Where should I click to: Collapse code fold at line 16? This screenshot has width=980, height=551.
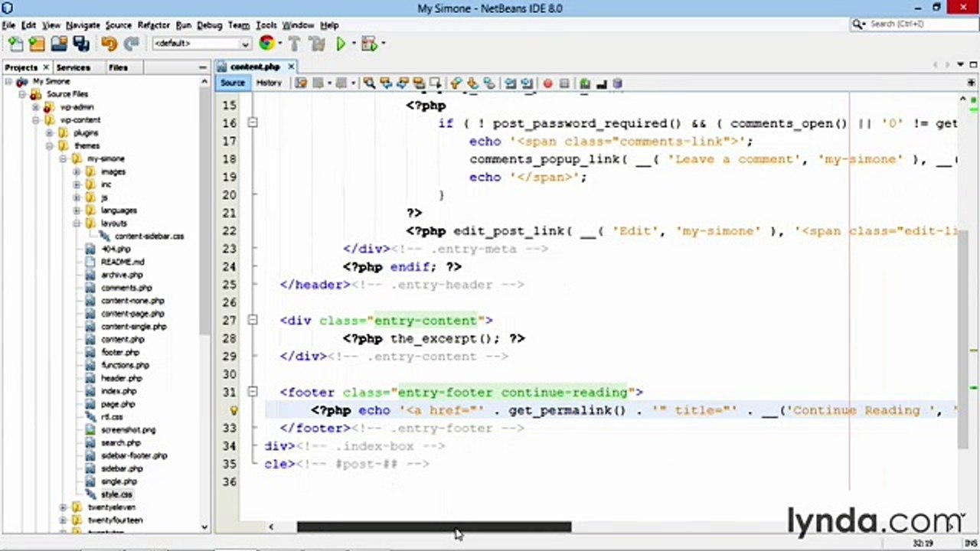253,122
